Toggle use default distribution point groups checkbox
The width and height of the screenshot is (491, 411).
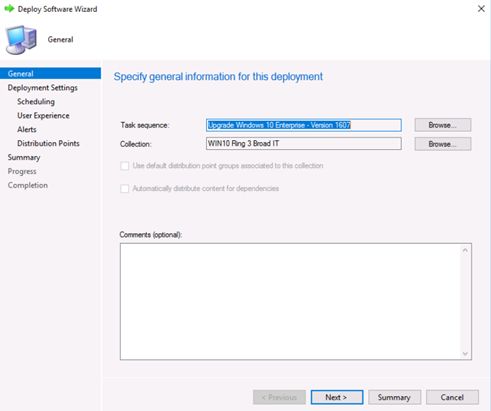[x=125, y=166]
